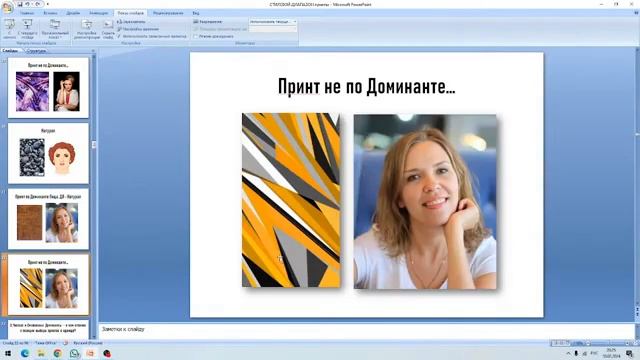Start slide show from beginning (С начала)

click(9, 29)
